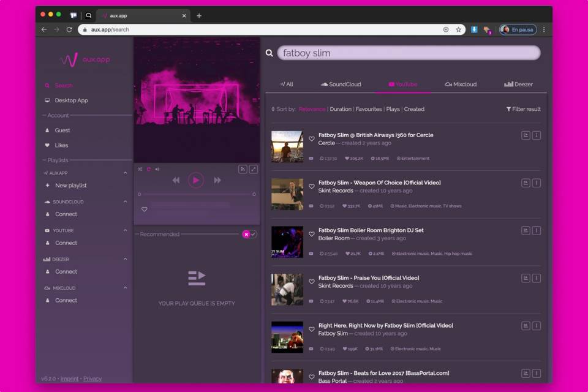Sort results by Duration
The height and width of the screenshot is (392, 588).
pyautogui.click(x=341, y=109)
